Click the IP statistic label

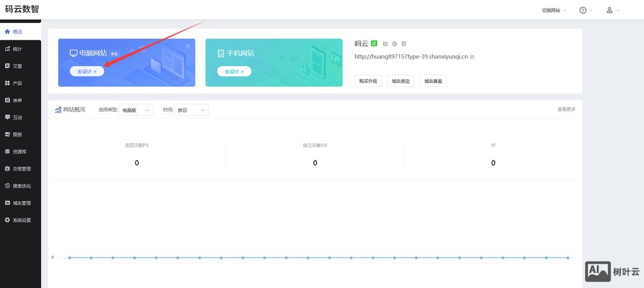[493, 145]
